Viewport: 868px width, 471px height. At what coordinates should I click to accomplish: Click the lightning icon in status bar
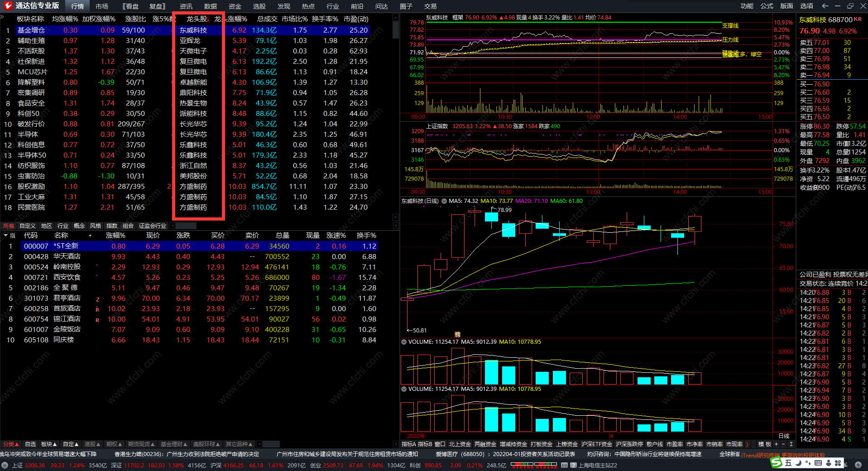coord(858,465)
